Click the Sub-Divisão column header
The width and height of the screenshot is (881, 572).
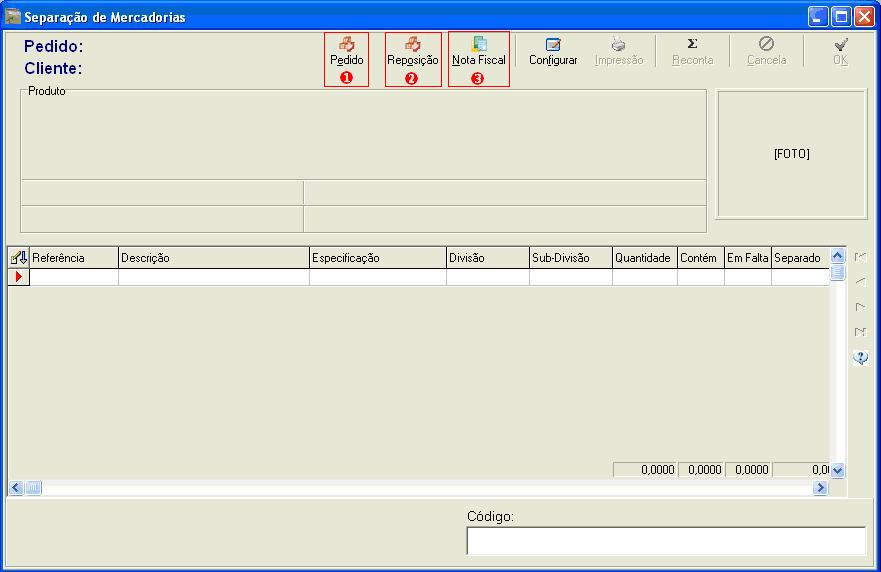coord(571,258)
